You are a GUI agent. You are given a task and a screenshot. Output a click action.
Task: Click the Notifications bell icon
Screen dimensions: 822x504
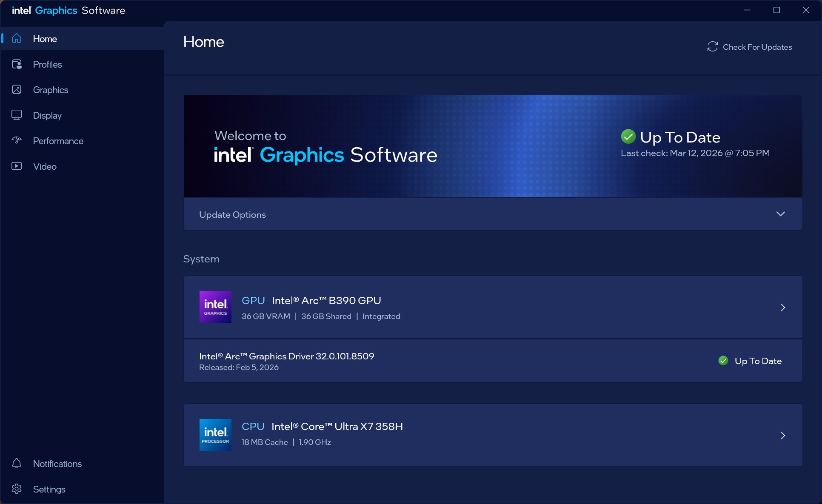coord(17,463)
